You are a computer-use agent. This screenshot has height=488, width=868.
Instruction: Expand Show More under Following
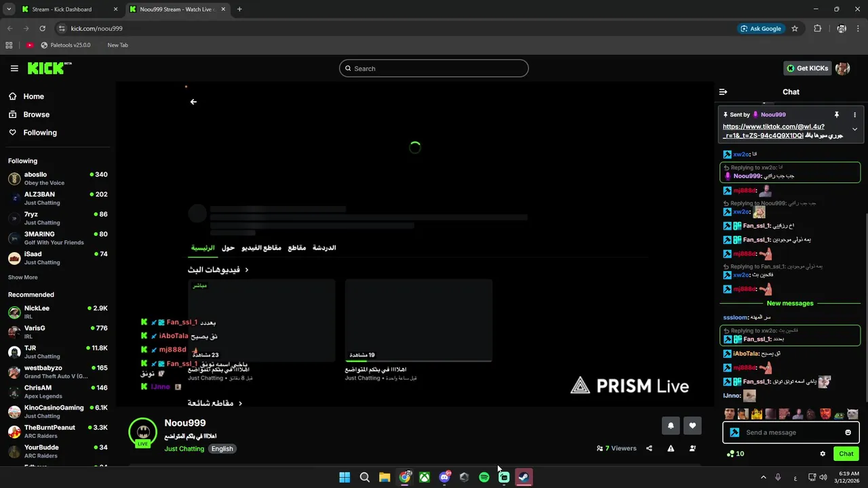click(23, 277)
